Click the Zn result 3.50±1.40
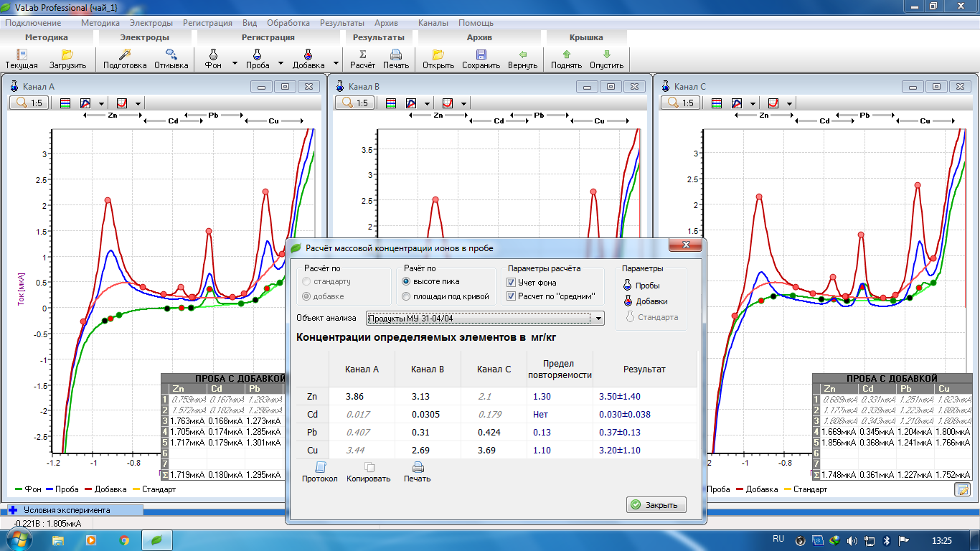The height and width of the screenshot is (551, 980). tap(621, 396)
